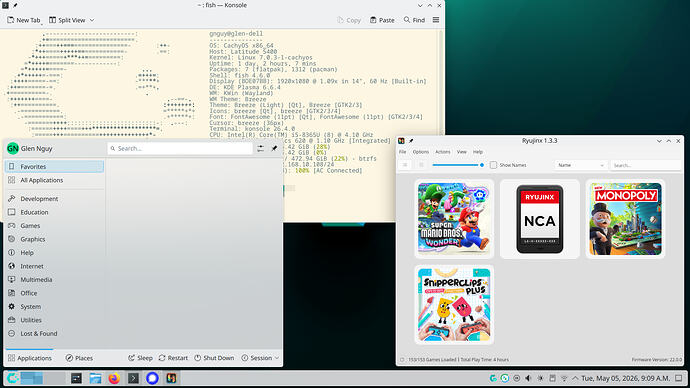Launch Firefox from the taskbar
The height and width of the screenshot is (388, 690).
[x=114, y=378]
